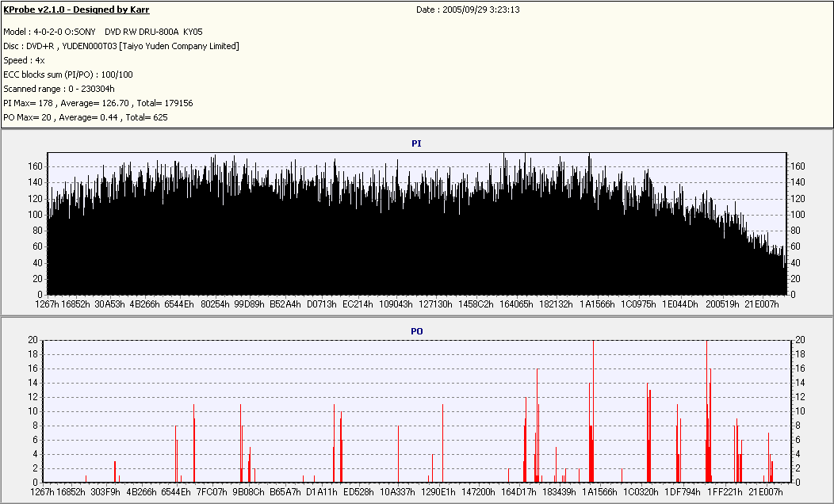The width and height of the screenshot is (834, 504).
Task: Select the drive Model line
Action: [103, 32]
